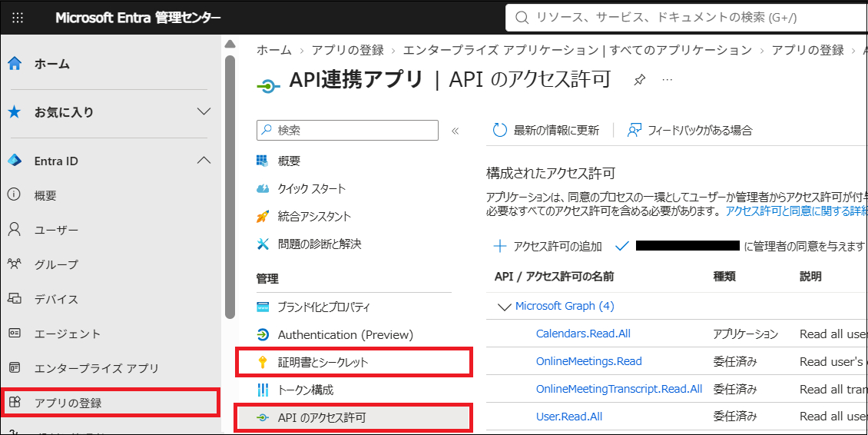This screenshot has width=868, height=435.
Task: Click the 問題の診断と解決 wrench icon
Action: click(263, 244)
